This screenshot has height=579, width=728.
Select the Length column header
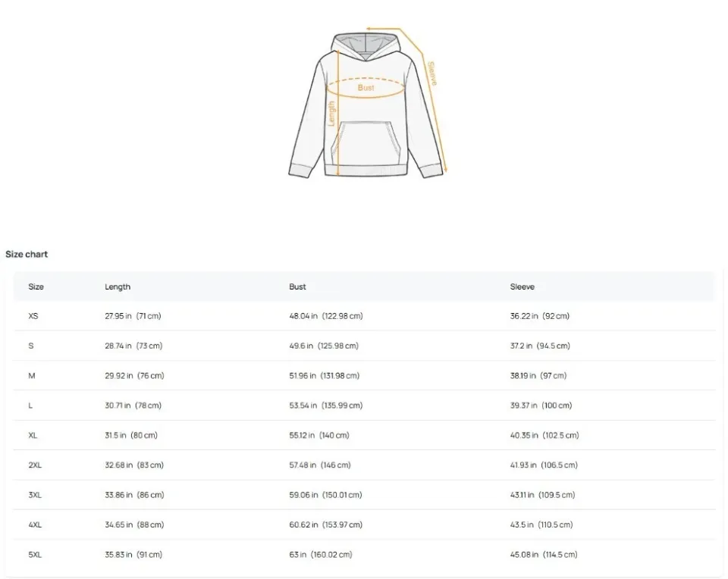118,287
